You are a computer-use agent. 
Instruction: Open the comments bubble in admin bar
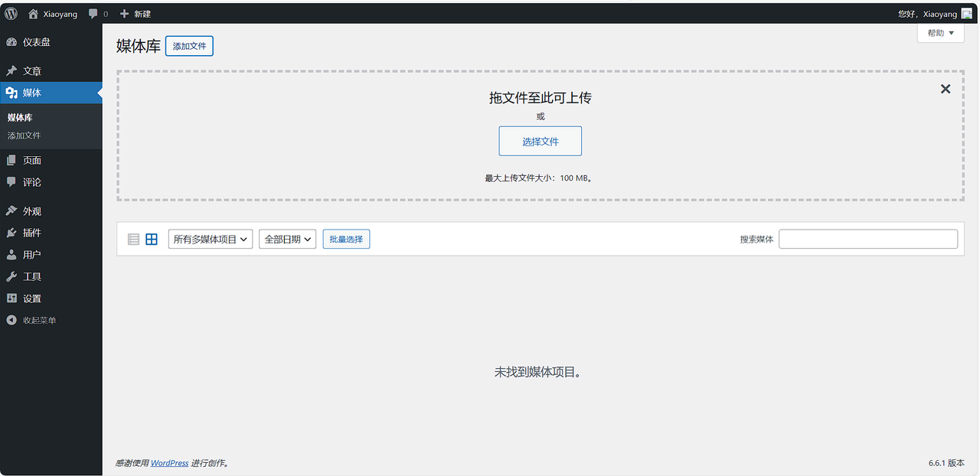pyautogui.click(x=98, y=14)
